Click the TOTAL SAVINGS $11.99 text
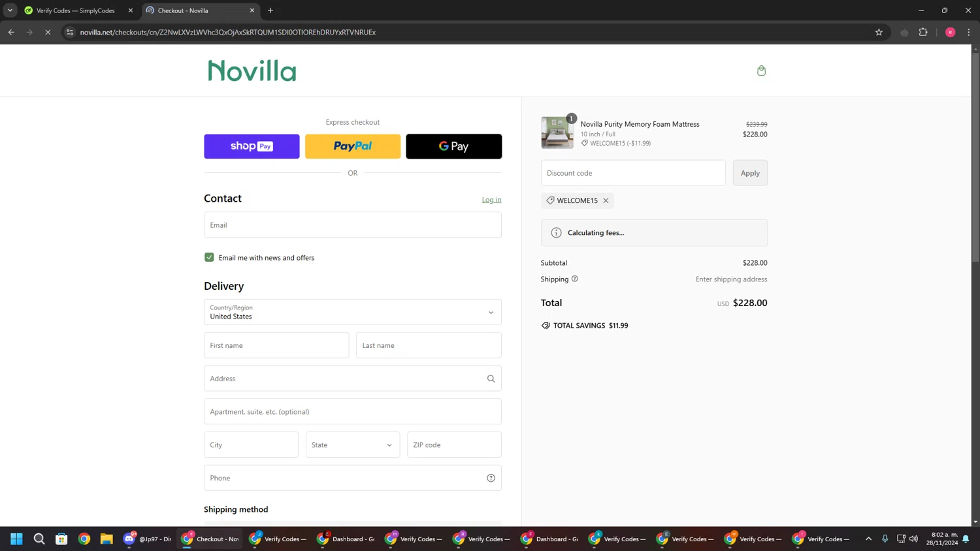 [x=591, y=325]
